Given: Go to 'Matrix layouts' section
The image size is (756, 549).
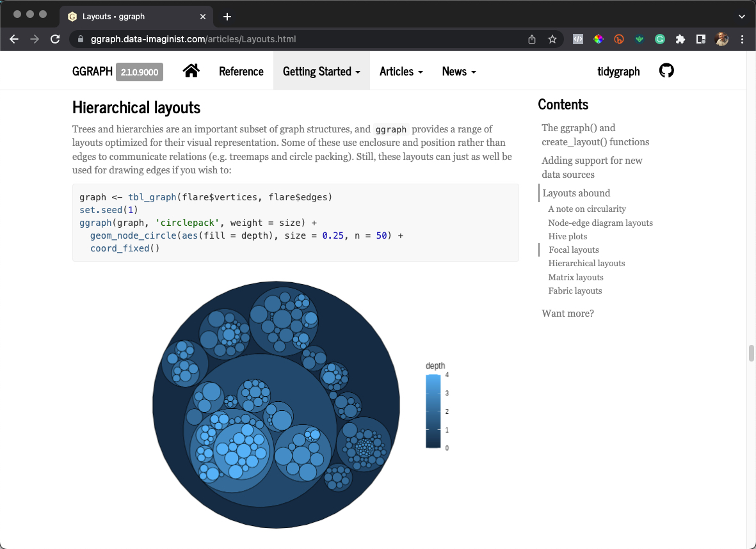Looking at the screenshot, I should tap(575, 277).
